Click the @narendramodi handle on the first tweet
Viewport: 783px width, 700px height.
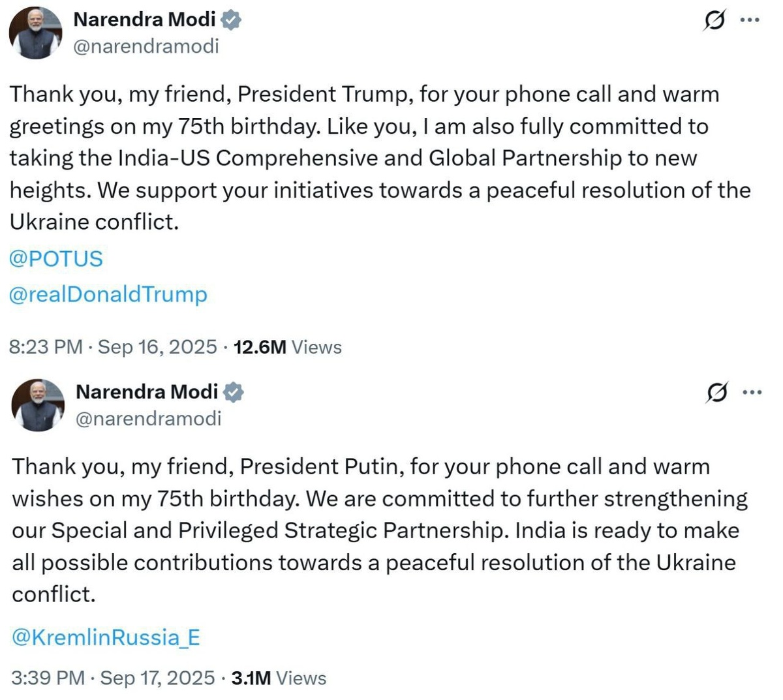[146, 46]
